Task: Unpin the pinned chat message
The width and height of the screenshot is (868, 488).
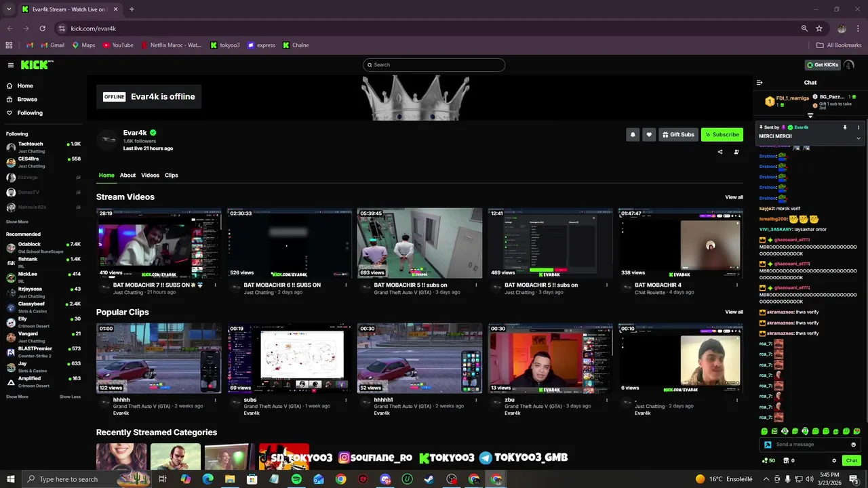Action: click(x=845, y=127)
